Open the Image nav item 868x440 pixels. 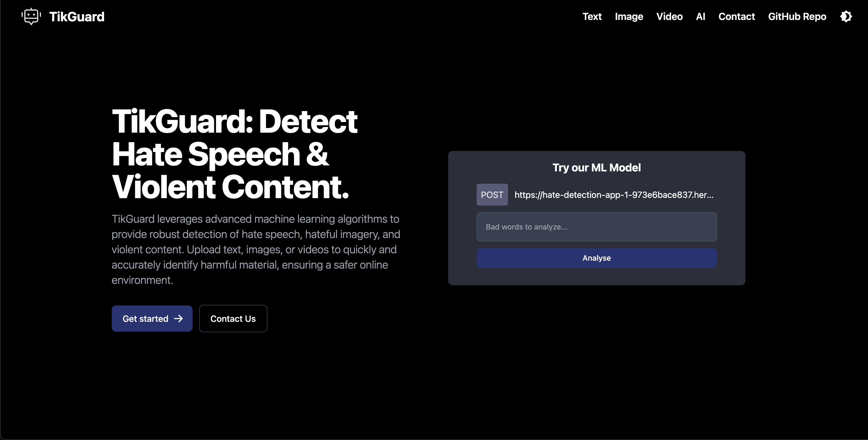(629, 16)
